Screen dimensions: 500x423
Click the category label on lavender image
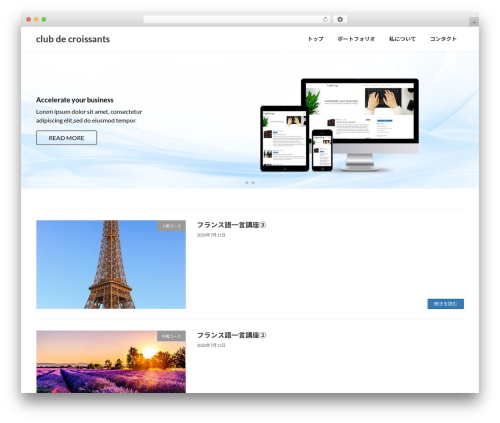(x=171, y=336)
